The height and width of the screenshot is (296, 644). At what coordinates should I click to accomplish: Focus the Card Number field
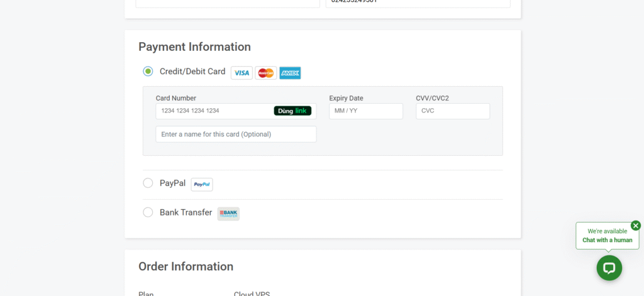click(214, 111)
